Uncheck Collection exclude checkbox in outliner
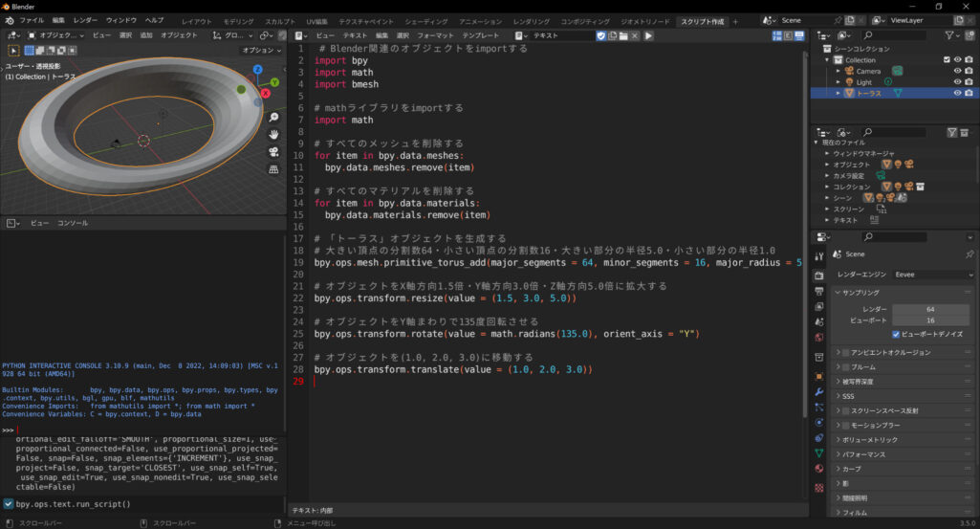 (x=947, y=60)
